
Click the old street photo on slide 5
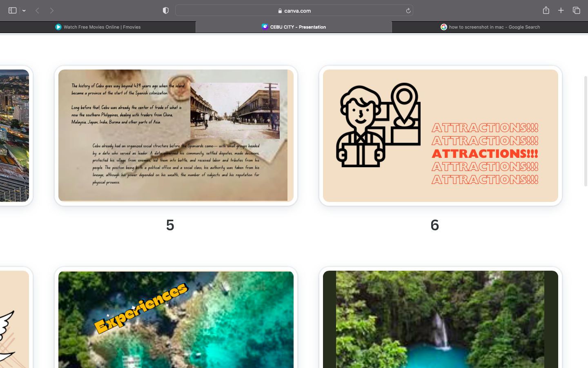click(235, 111)
